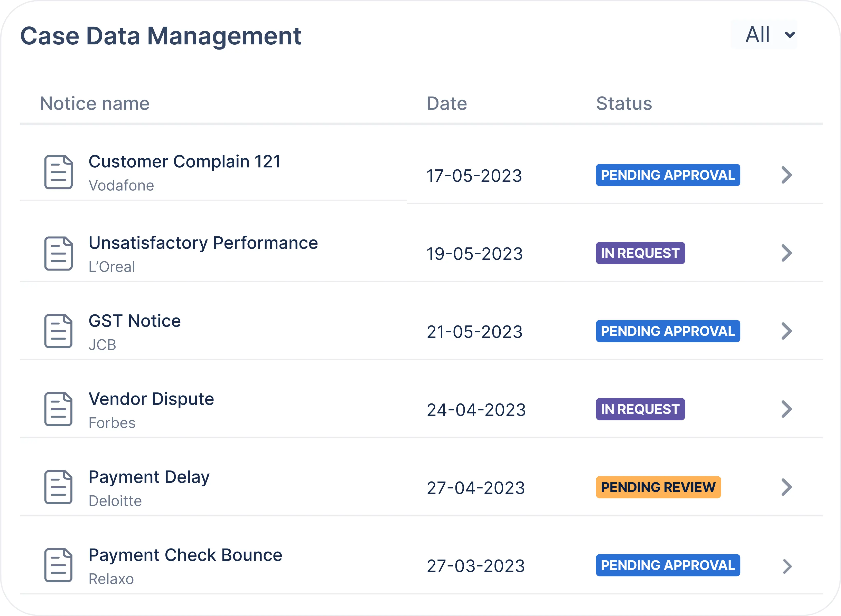841x616 pixels.
Task: Click the In Request badge for L'Oreal
Action: click(x=640, y=253)
